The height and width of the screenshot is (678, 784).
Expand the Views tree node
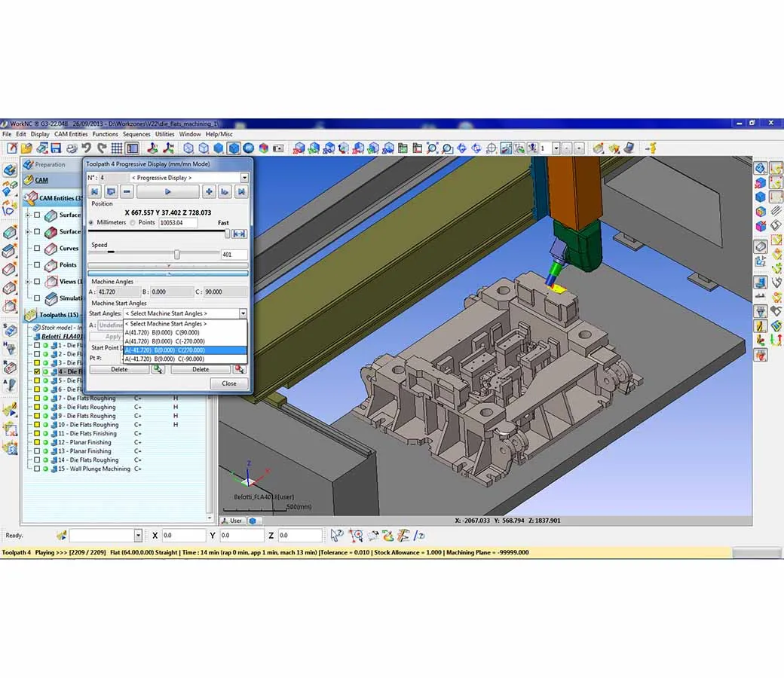click(28, 282)
